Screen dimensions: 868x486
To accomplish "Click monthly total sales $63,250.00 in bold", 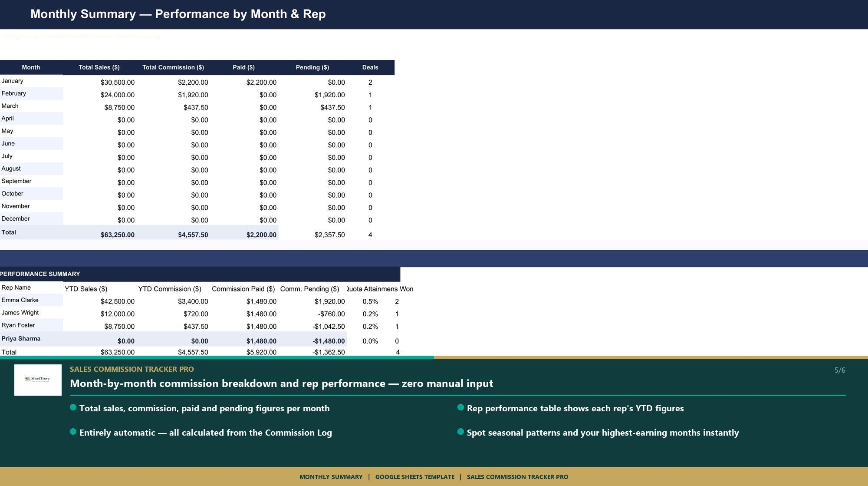I will point(118,235).
